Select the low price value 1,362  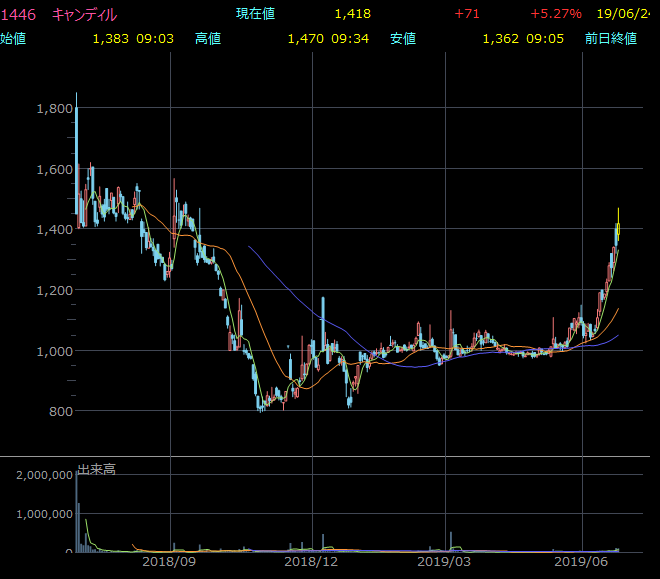click(x=500, y=39)
